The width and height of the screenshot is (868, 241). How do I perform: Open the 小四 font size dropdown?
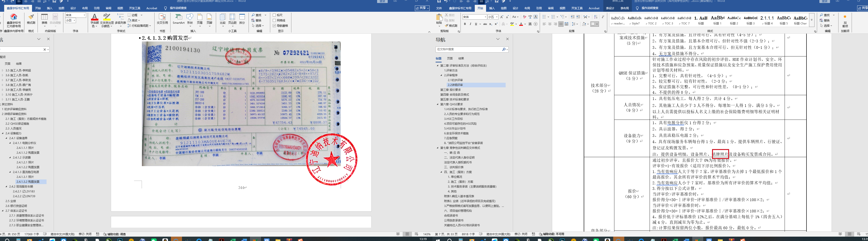tap(74, 21)
